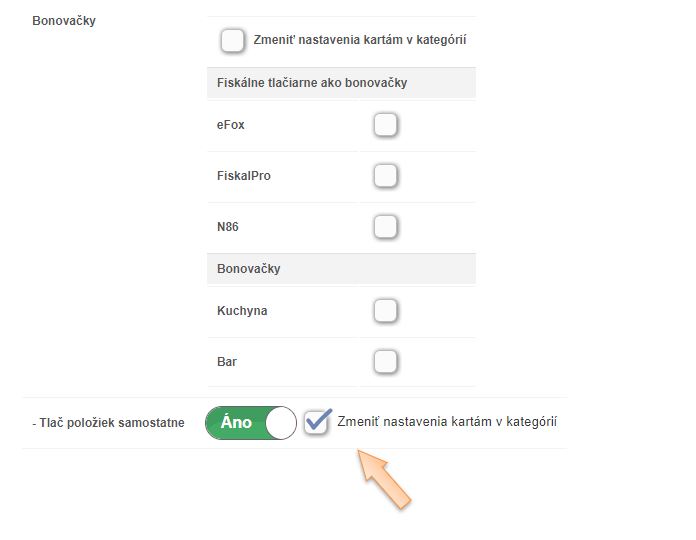Select the FiskalPro row label

(x=244, y=176)
